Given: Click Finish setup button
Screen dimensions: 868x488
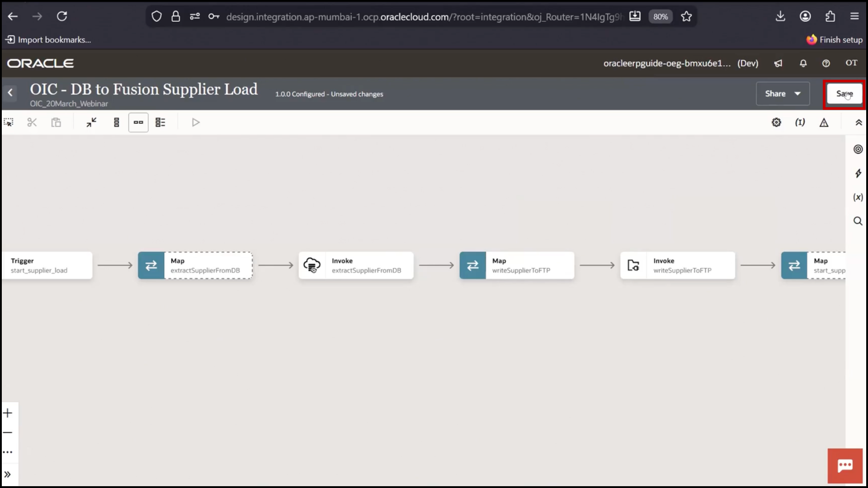Looking at the screenshot, I should click(x=835, y=40).
